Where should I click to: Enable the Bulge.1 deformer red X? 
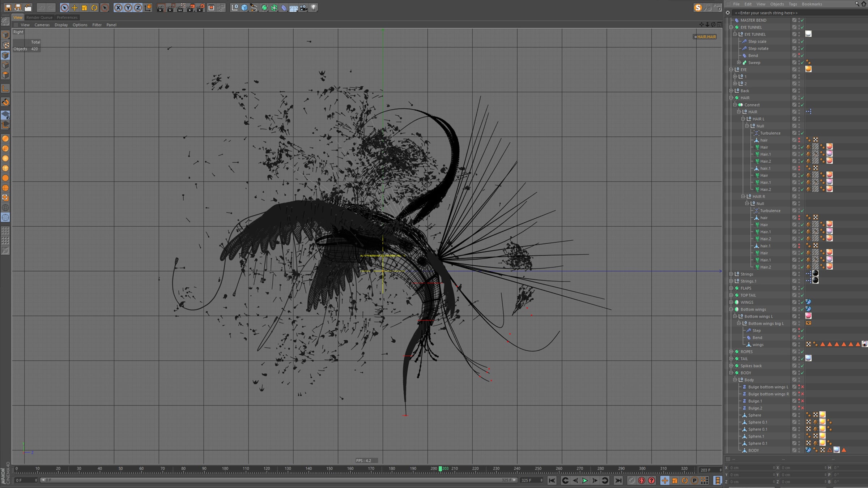tap(803, 401)
